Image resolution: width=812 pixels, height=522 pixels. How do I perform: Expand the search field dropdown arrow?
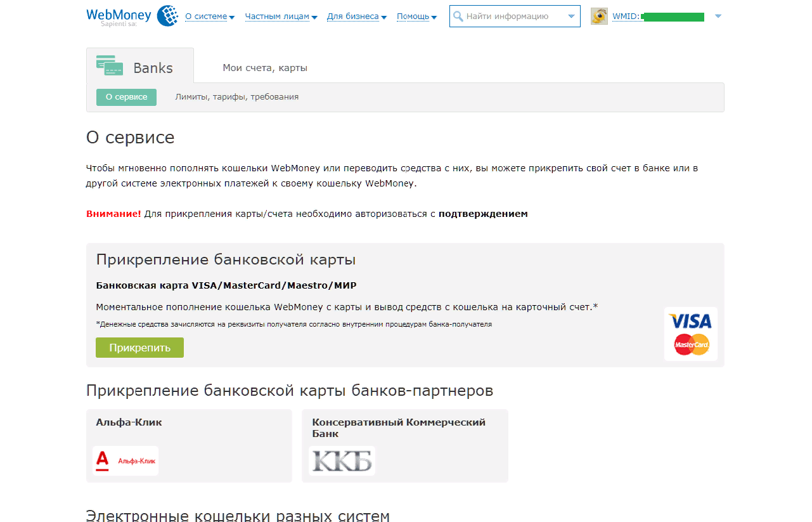(x=571, y=16)
